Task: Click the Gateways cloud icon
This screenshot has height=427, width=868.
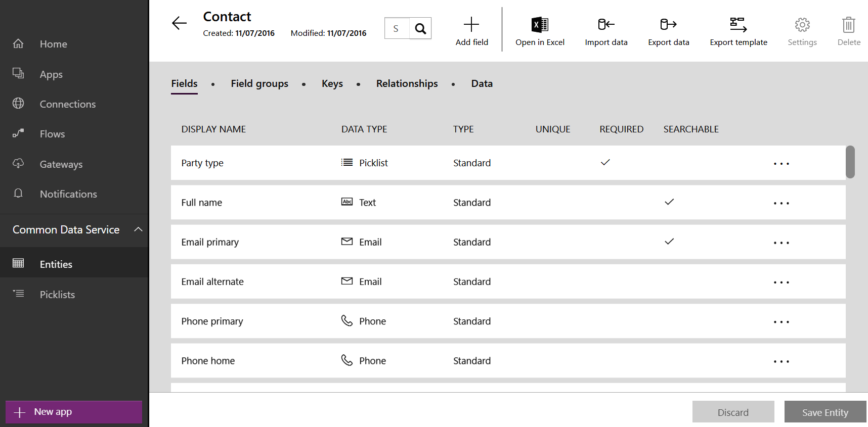Action: pos(18,163)
